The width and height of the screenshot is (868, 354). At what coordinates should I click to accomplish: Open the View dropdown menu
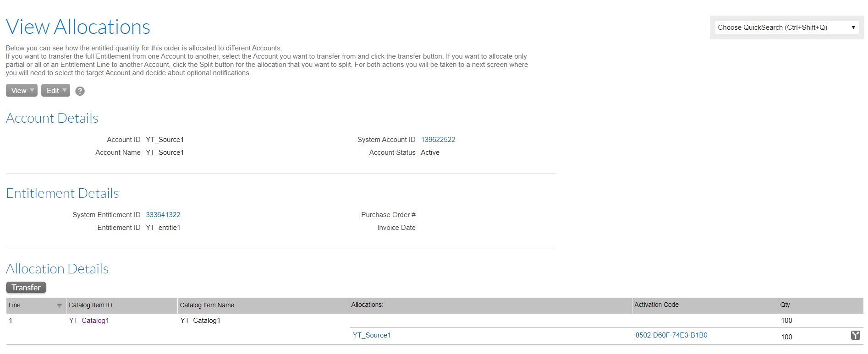point(22,90)
